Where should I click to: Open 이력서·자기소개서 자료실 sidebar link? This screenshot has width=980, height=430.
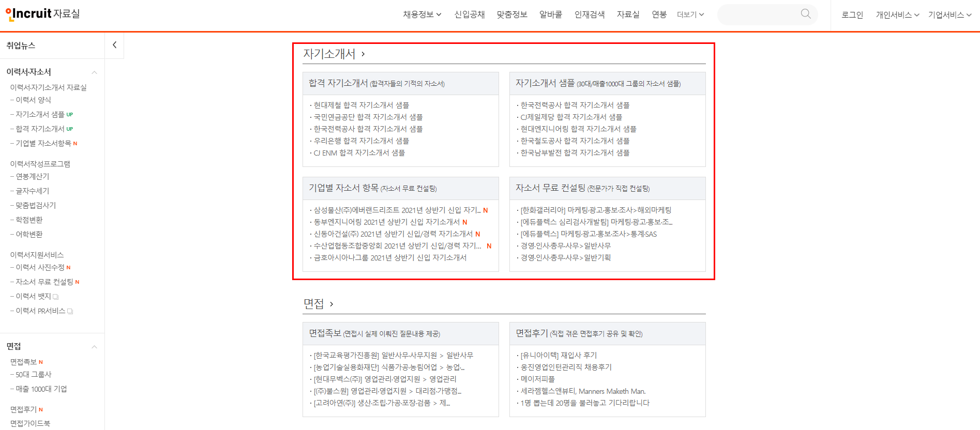48,87
